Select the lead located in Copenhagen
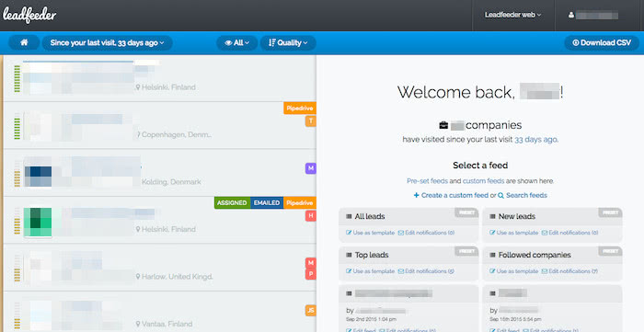 coord(159,126)
